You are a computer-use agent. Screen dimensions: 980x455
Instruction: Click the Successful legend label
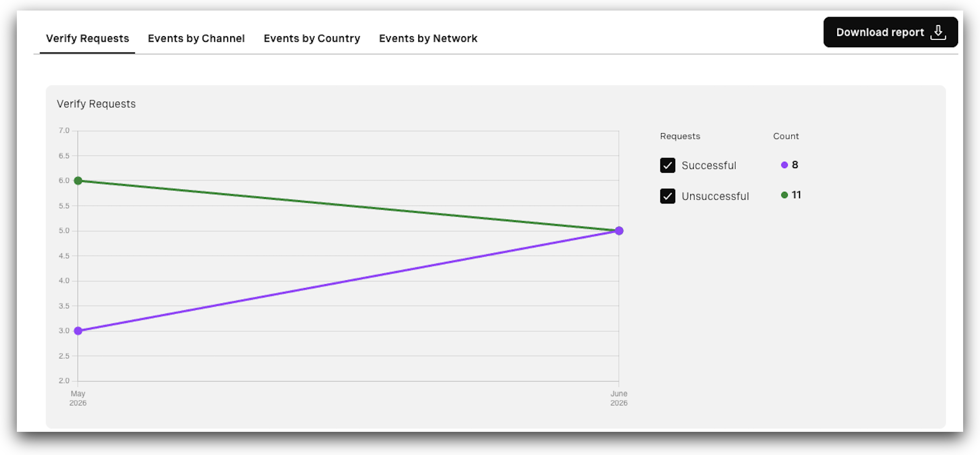(709, 165)
